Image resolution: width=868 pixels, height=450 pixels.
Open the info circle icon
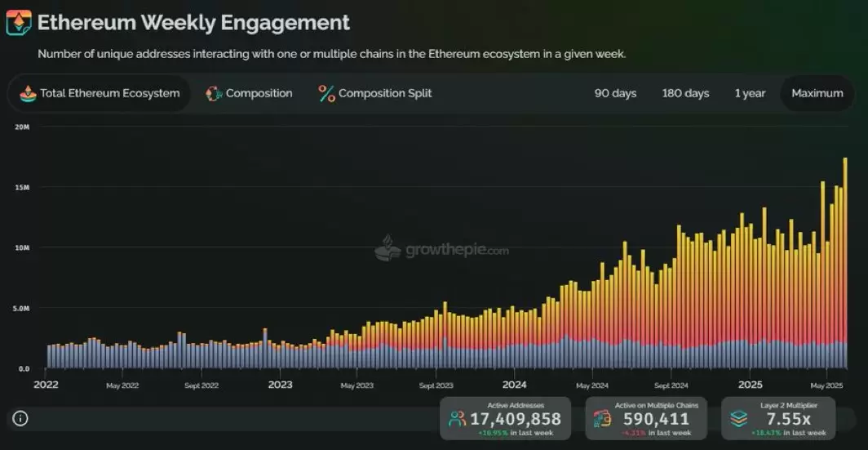pyautogui.click(x=20, y=418)
